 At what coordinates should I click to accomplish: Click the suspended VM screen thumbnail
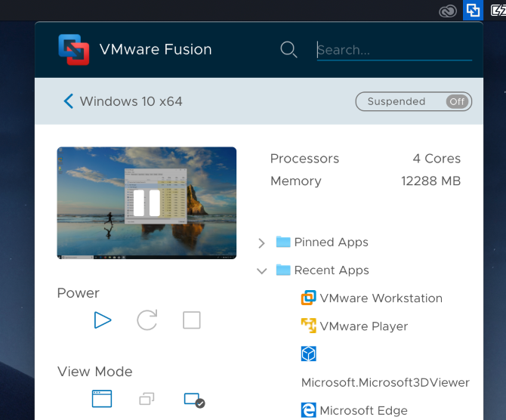tap(147, 202)
